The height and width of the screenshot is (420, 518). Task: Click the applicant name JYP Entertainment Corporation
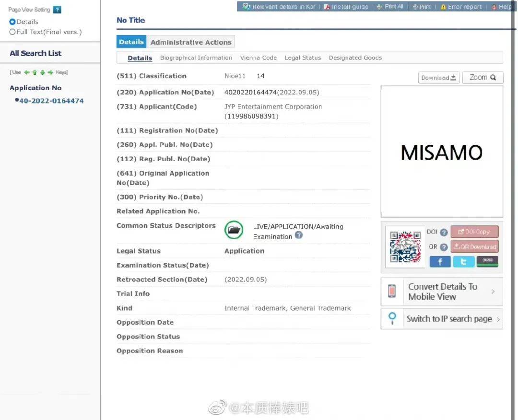coord(273,106)
